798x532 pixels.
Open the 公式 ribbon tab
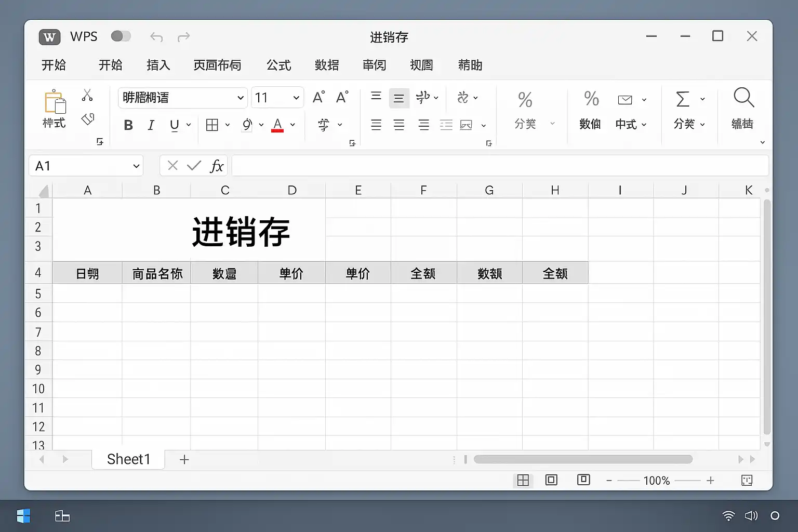[x=278, y=65]
